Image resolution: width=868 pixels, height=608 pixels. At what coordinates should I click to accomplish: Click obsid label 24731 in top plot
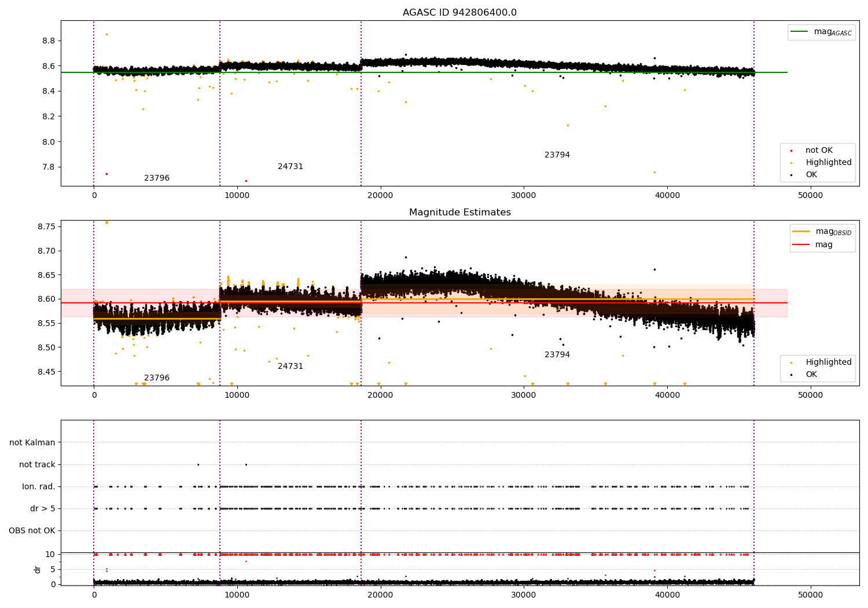(290, 167)
